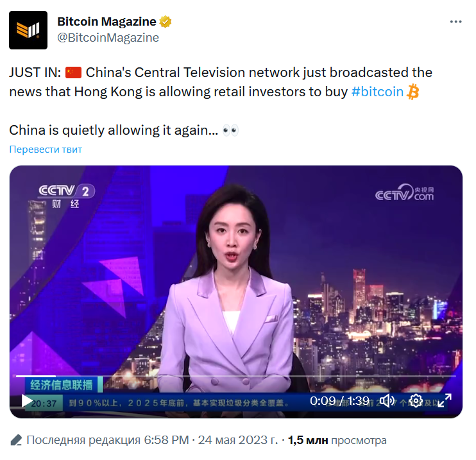
Task: Click the 'Последняя редакция' edit label
Action: click(x=83, y=440)
